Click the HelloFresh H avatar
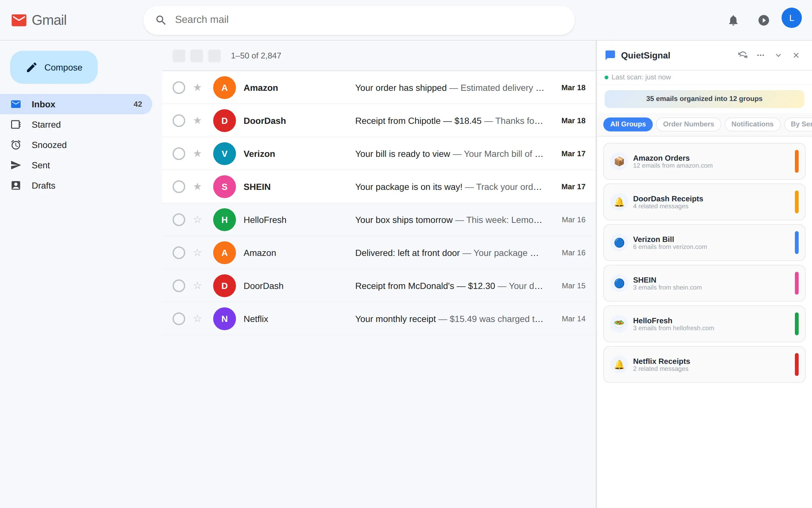This screenshot has width=812, height=508. point(225,220)
